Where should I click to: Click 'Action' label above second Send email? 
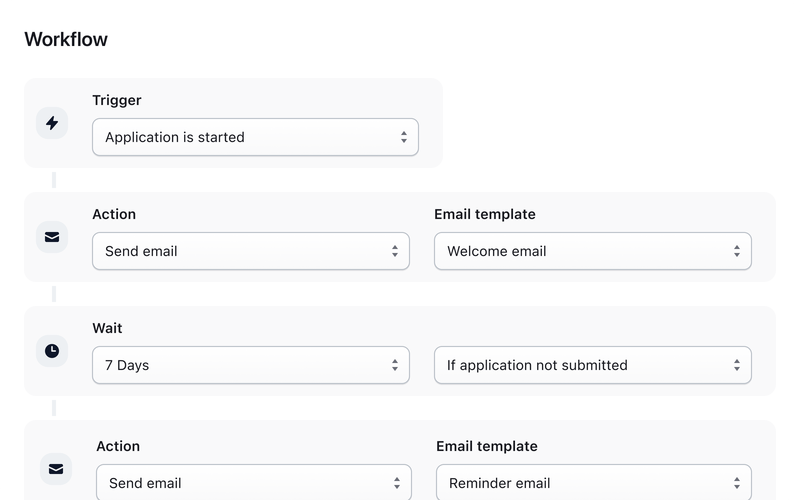(118, 446)
